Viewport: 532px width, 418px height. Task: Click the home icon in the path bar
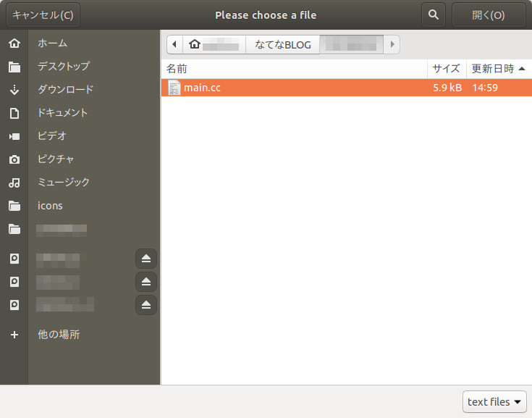pos(195,44)
